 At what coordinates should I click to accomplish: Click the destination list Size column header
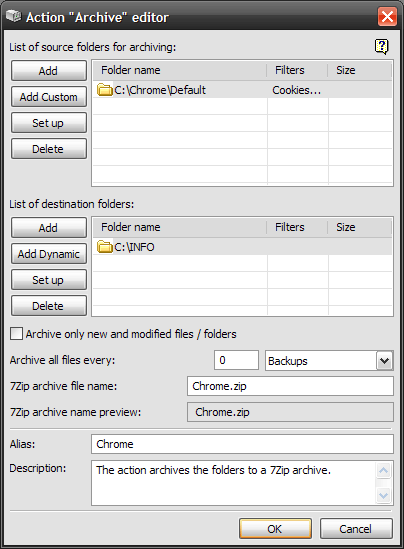[359, 227]
